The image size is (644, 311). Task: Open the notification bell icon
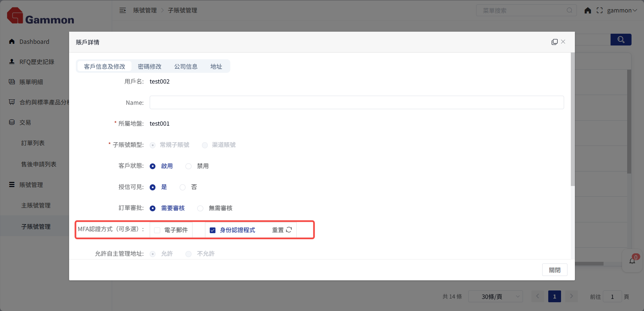[632, 261]
